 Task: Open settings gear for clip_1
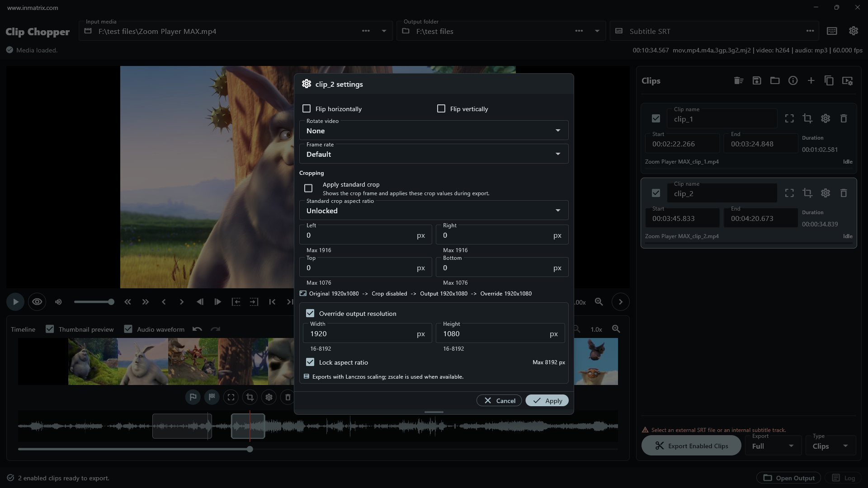[826, 118]
